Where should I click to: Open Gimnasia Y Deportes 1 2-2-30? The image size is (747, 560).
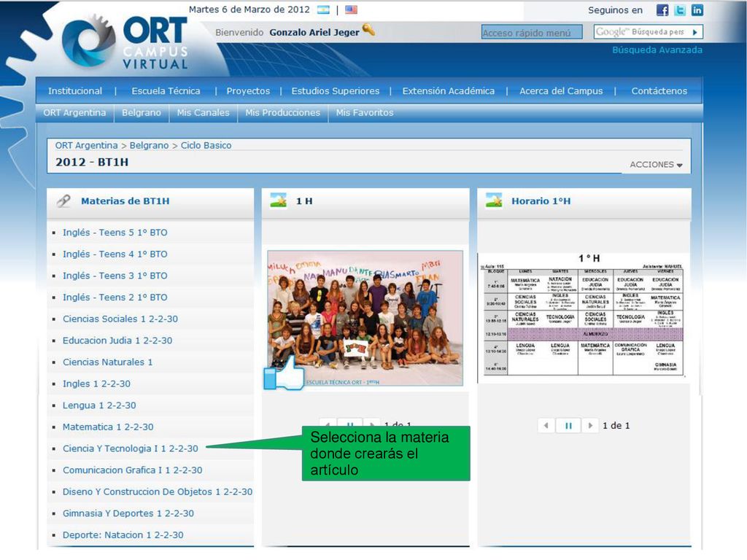coord(128,513)
